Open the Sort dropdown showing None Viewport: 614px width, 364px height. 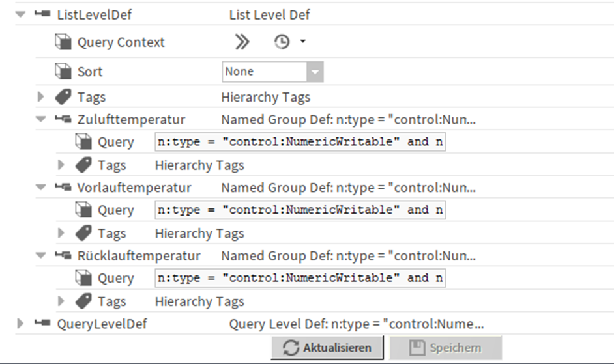pos(272,72)
